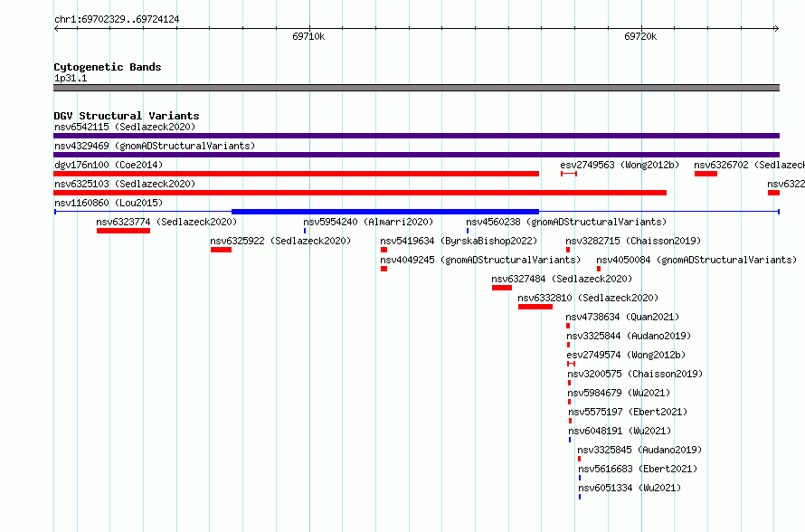Select the red marker under nsv3325845
Image resolution: width=805 pixels, height=532 pixels.
coord(579,459)
